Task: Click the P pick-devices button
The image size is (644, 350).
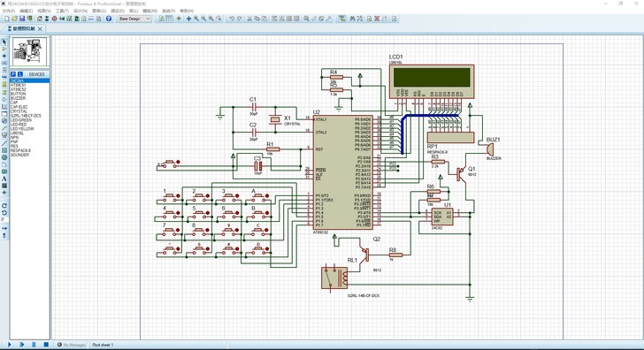Action: (13, 74)
